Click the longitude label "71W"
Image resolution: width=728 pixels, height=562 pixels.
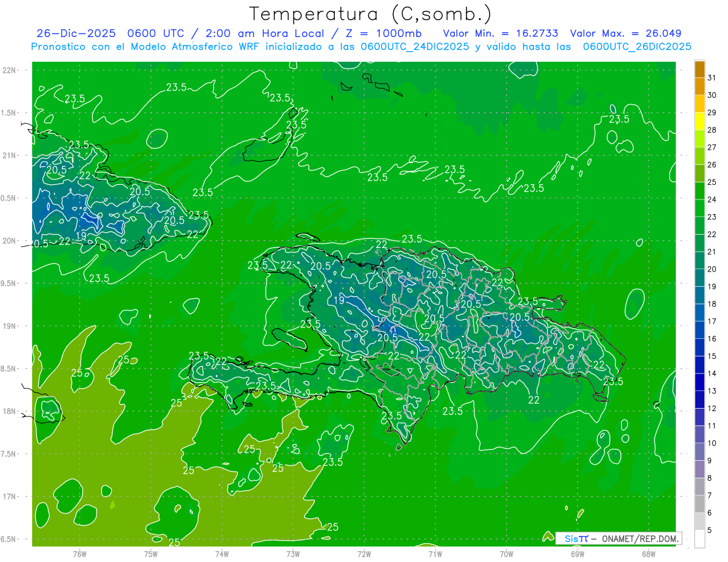pyautogui.click(x=435, y=554)
